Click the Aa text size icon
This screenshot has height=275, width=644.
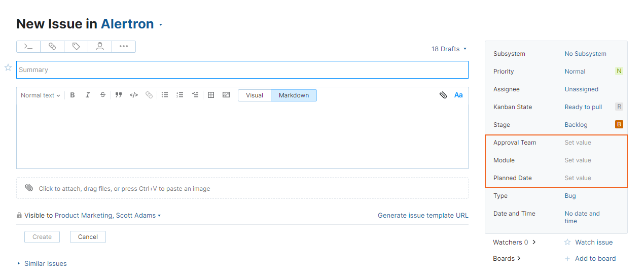[x=458, y=95]
